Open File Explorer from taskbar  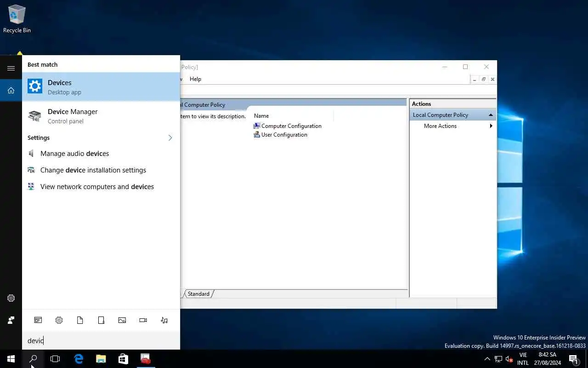[x=101, y=359]
